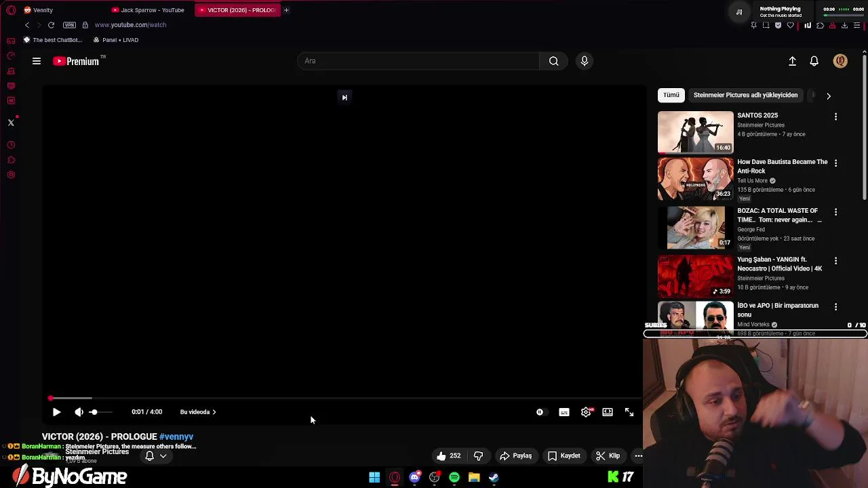868x488 pixels.
Task: Open options menu for Dave Bautista video
Action: (x=835, y=163)
